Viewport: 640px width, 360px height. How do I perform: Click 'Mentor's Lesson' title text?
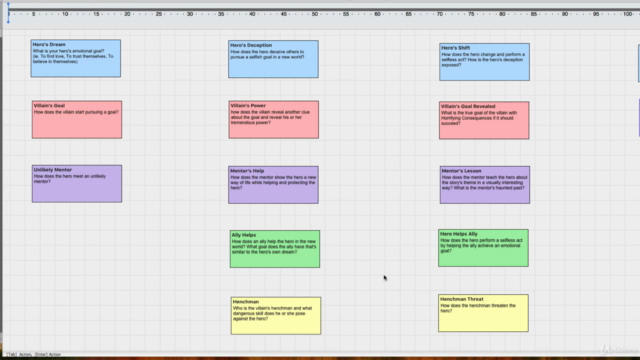pos(462,171)
